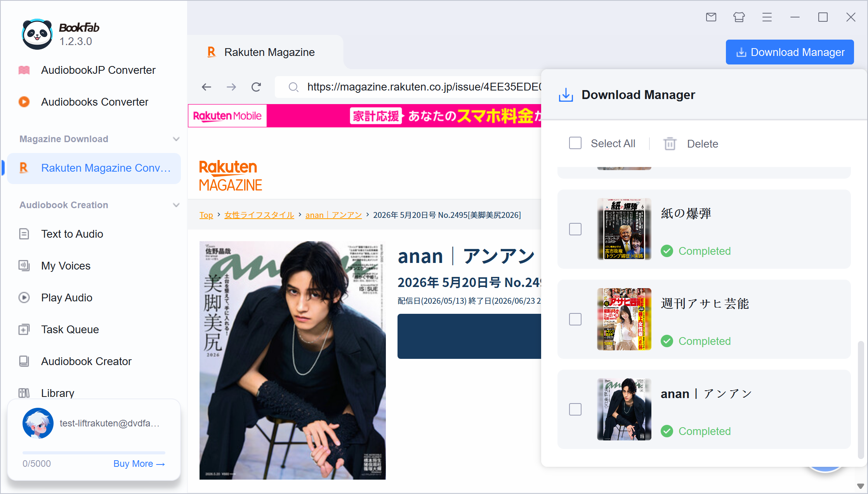The image size is (868, 494).
Task: Go forward in the browser
Action: (231, 87)
